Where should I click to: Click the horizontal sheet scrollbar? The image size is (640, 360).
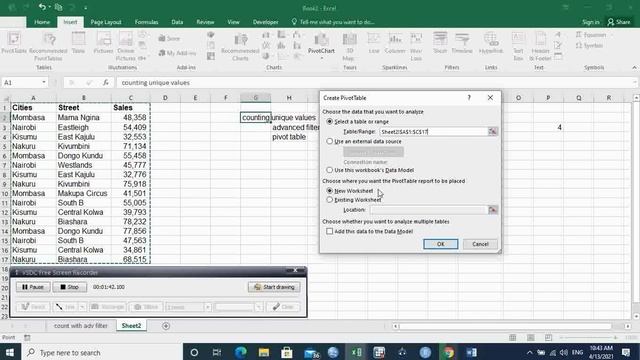point(505,326)
